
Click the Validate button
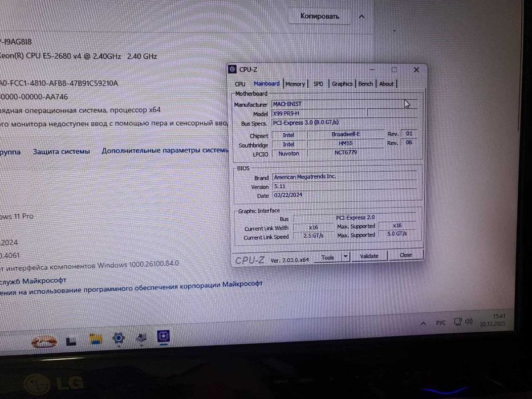[369, 256]
